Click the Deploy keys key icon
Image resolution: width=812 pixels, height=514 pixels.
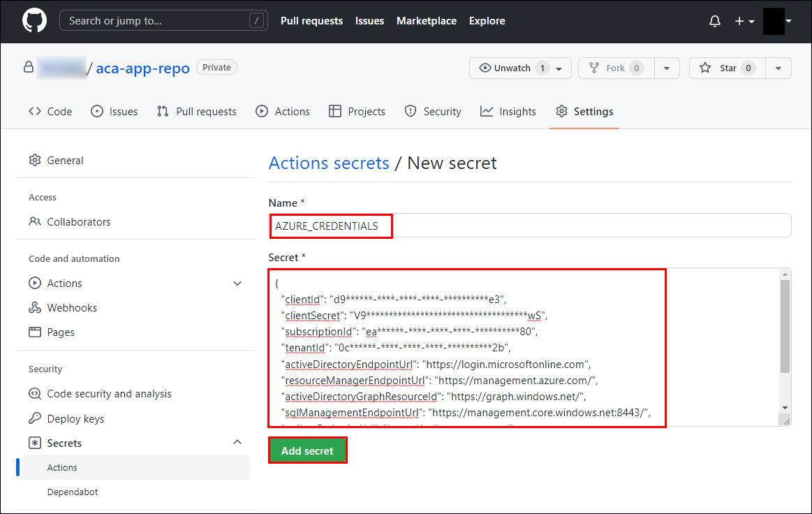[x=35, y=418]
